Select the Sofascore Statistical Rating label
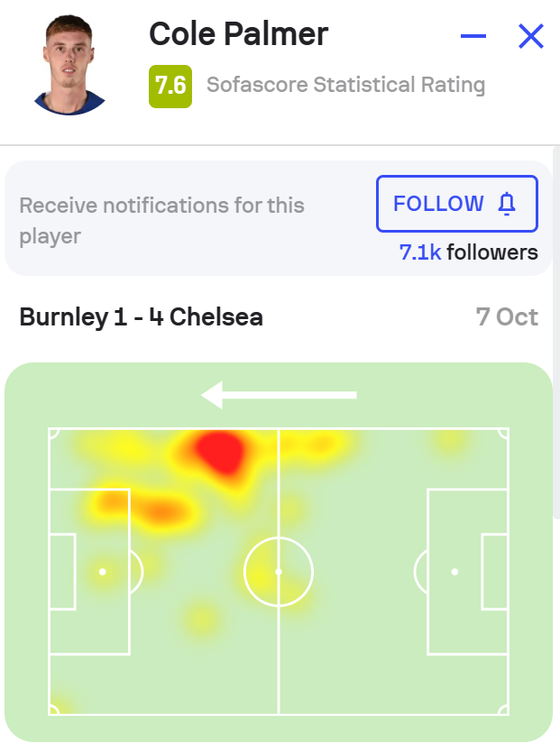560x742 pixels. 345,86
